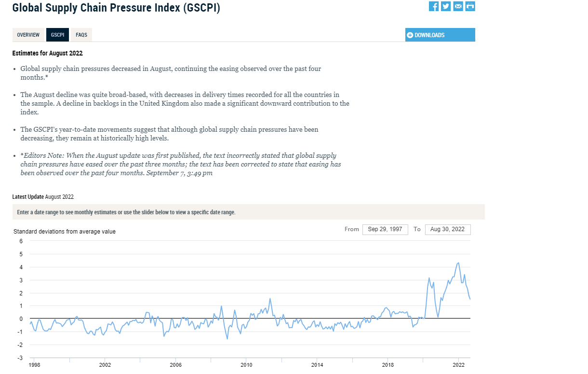The height and width of the screenshot is (374, 588).
Task: Email this page using envelope icon
Action: 458,6
